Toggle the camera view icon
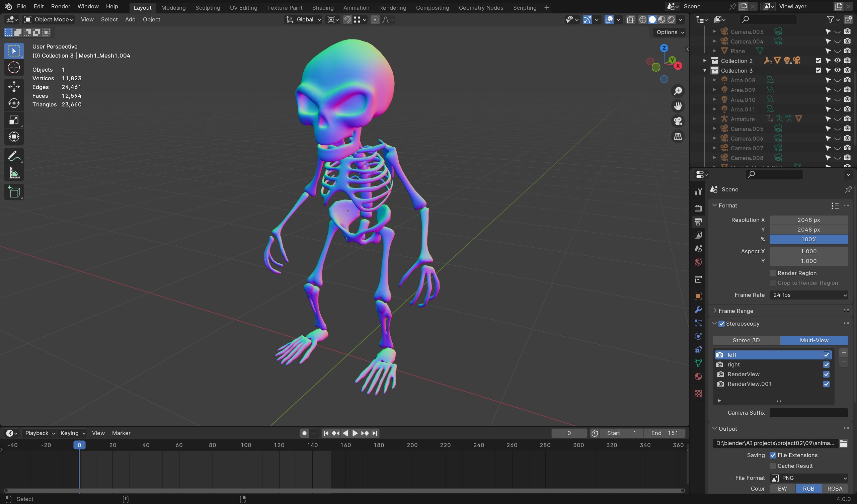 point(678,121)
